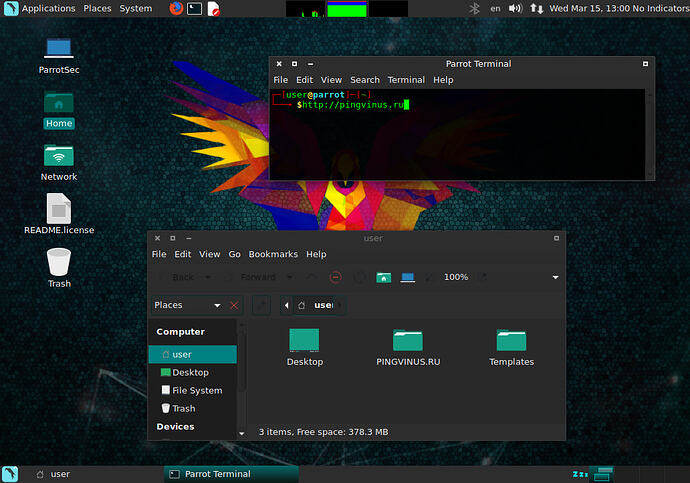Click the Parrot Terminal vertical scrollbar
This screenshot has height=483, width=690.
[x=650, y=134]
